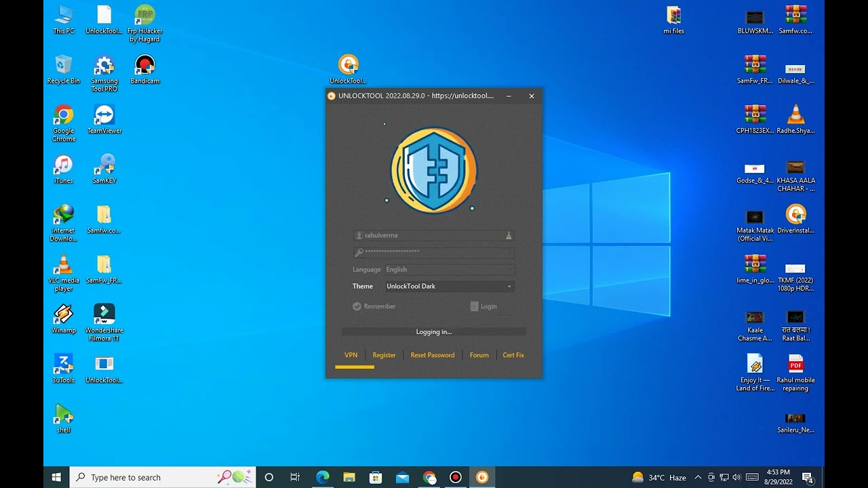Open iTunes desktop shortcut
Image resolution: width=868 pixels, height=488 pixels.
point(64,169)
